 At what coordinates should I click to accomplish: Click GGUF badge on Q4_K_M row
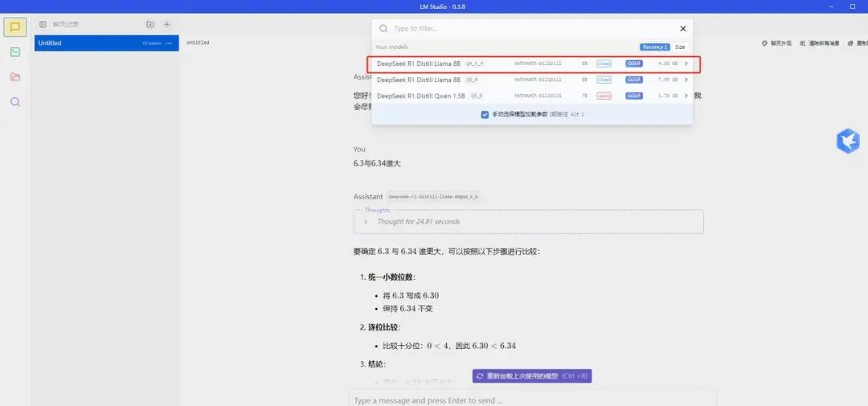pyautogui.click(x=634, y=64)
